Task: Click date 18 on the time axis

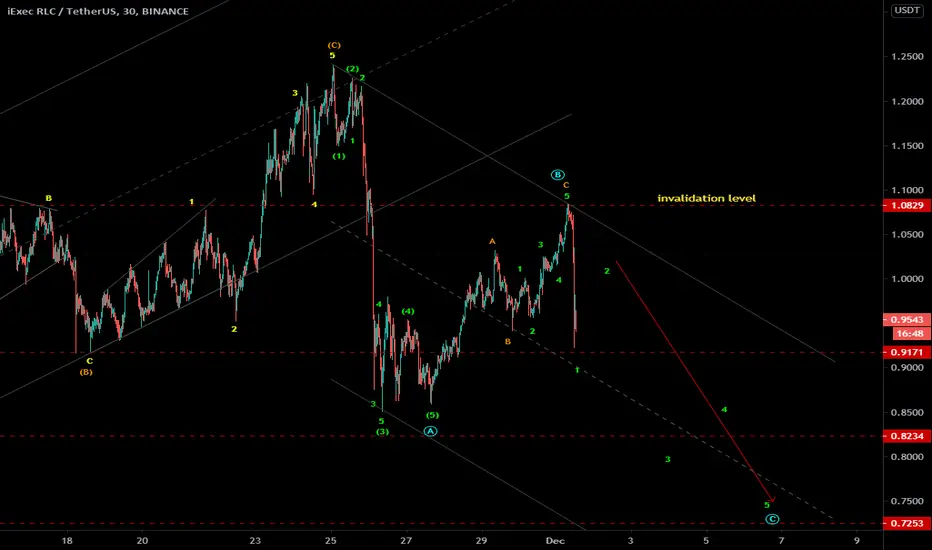Action: pos(67,540)
